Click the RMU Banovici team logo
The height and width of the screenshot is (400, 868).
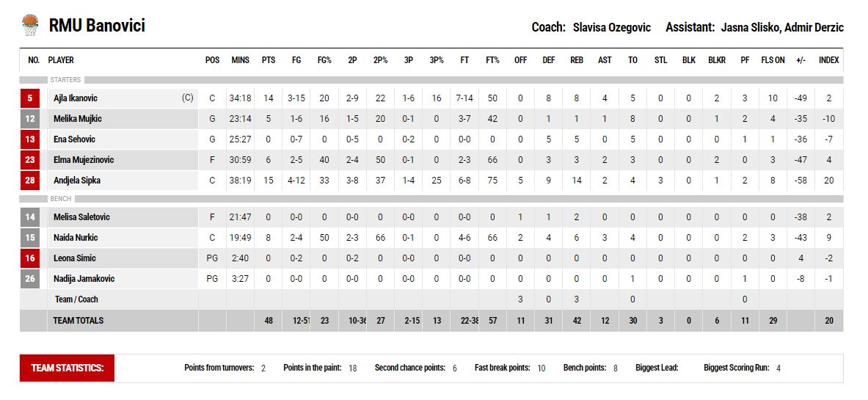[30, 25]
